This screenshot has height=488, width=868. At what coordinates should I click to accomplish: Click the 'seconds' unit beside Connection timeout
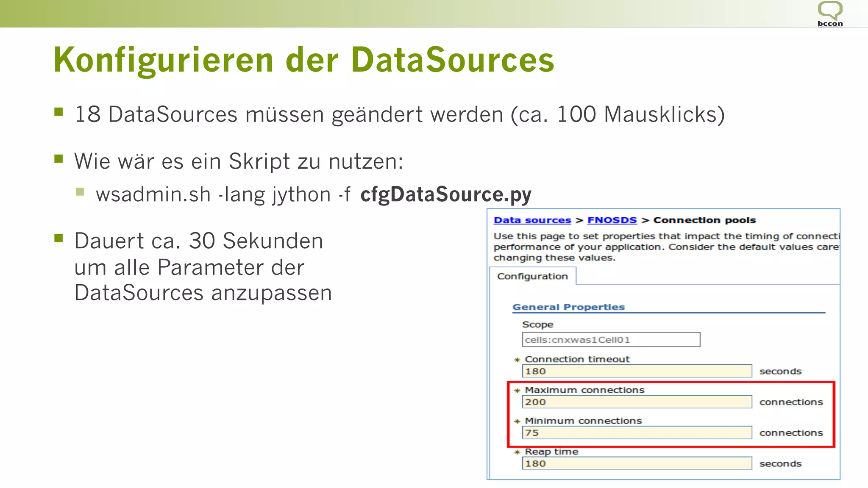click(x=780, y=372)
